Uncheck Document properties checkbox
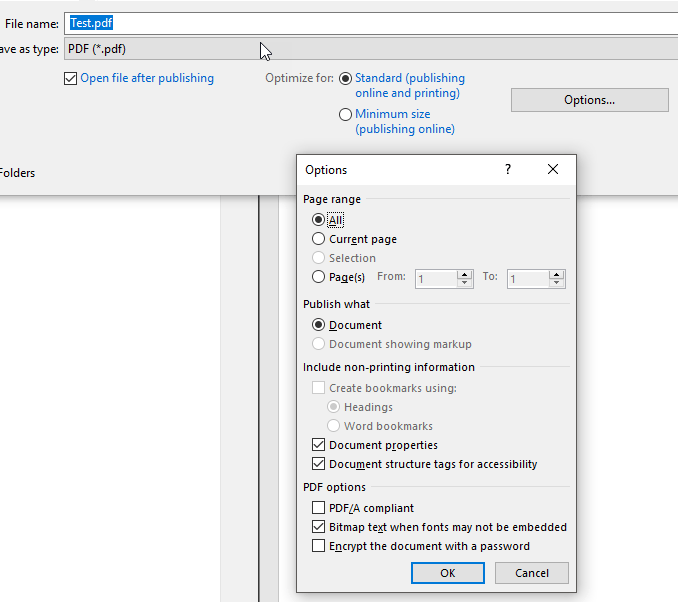The width and height of the screenshot is (678, 602). pos(319,445)
